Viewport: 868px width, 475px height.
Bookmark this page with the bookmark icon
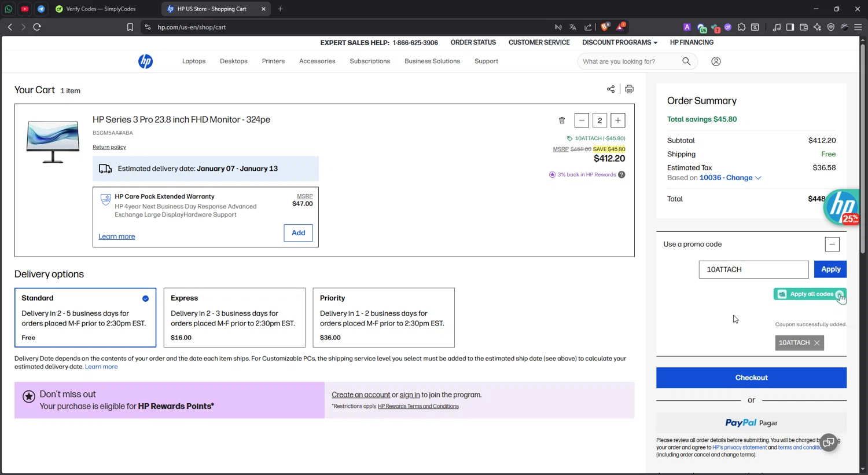(x=130, y=27)
